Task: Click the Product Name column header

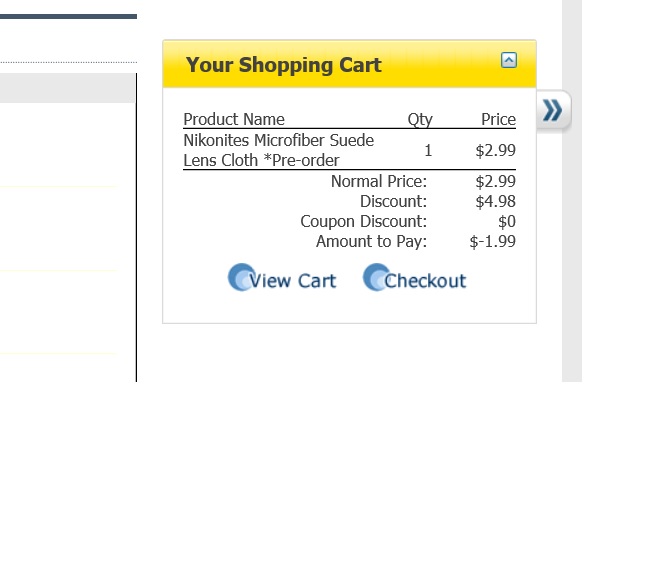Action: (x=234, y=120)
